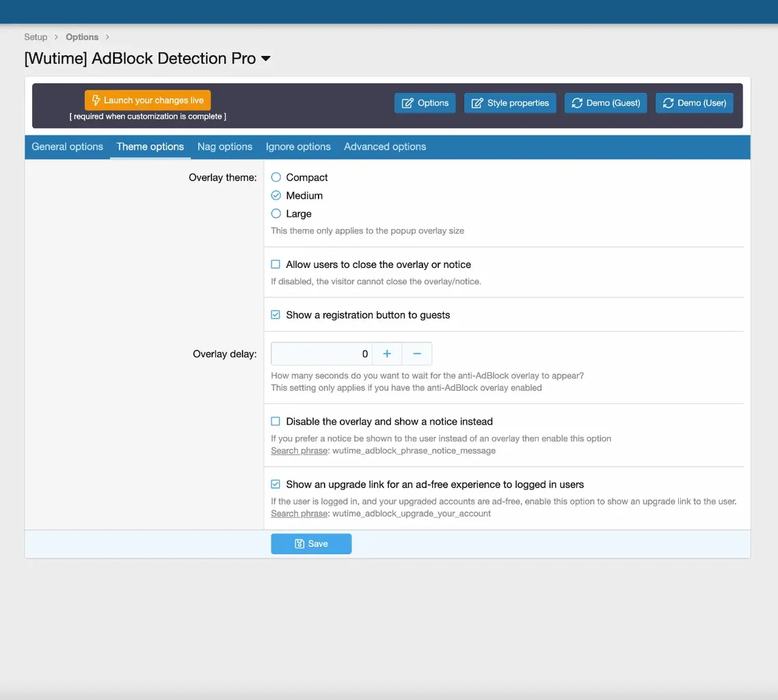Switch to the General options tab

(x=67, y=147)
